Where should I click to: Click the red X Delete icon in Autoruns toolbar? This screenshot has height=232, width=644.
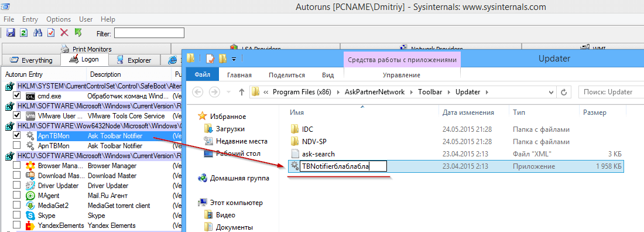(64, 33)
